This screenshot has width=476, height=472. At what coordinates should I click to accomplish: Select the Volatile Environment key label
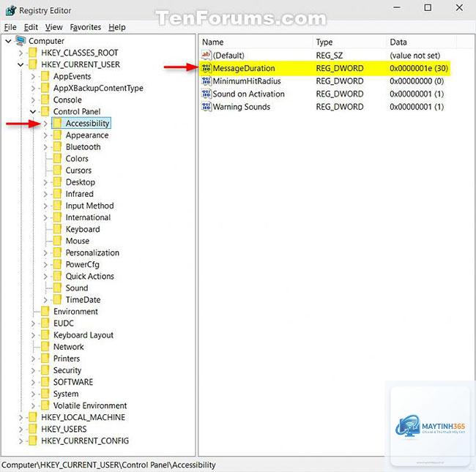coord(90,405)
